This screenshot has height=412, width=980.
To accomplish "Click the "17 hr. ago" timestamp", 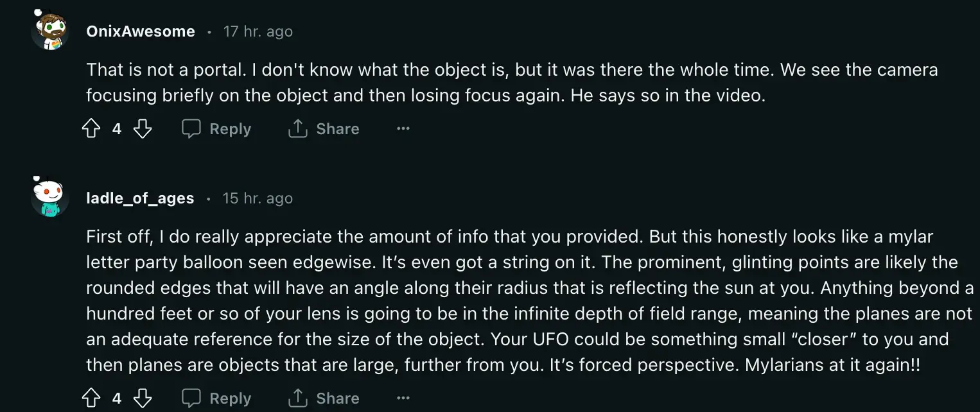I will [258, 31].
